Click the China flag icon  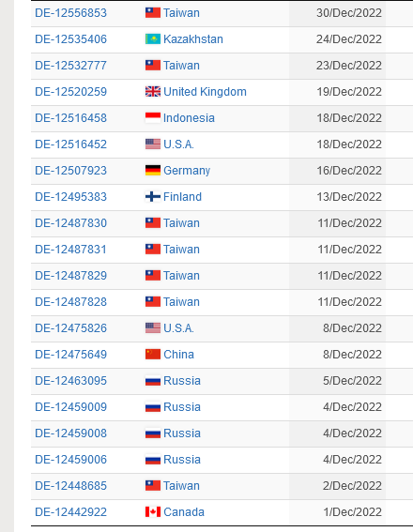tap(153, 355)
